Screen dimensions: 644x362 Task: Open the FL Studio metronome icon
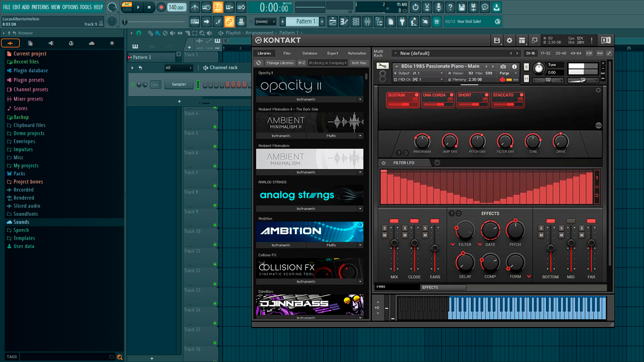[195, 7]
